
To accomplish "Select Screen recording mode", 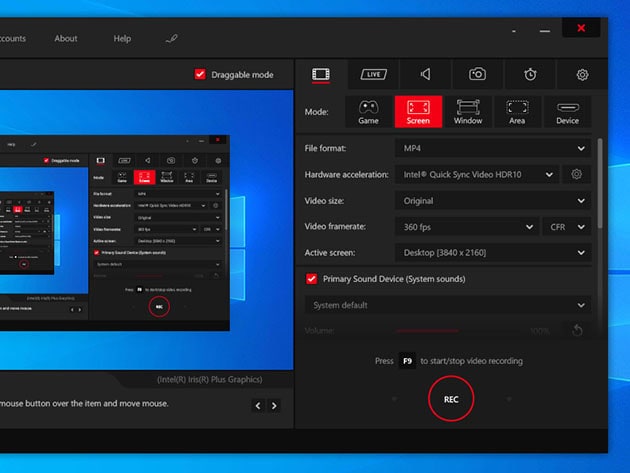I will [418, 112].
